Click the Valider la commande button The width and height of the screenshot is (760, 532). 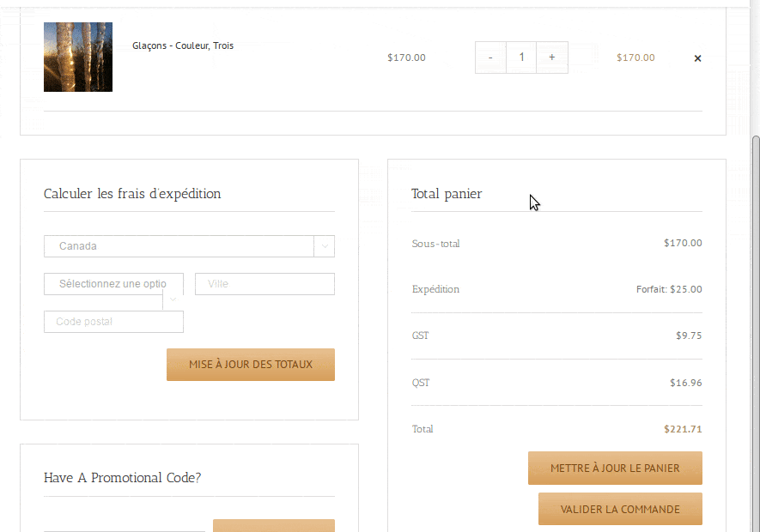click(620, 509)
